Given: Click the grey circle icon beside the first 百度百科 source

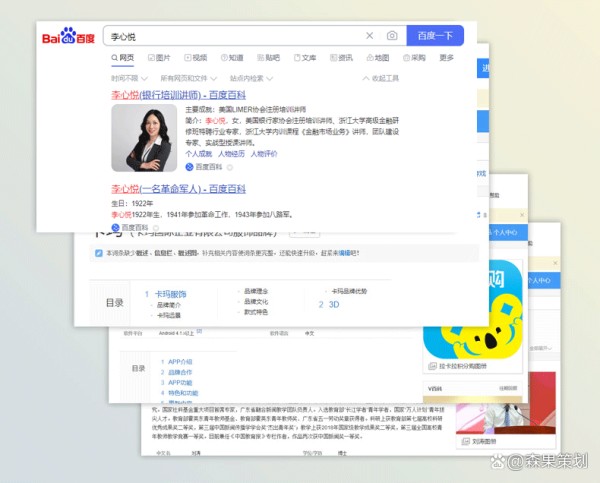Looking at the screenshot, I should tap(230, 167).
